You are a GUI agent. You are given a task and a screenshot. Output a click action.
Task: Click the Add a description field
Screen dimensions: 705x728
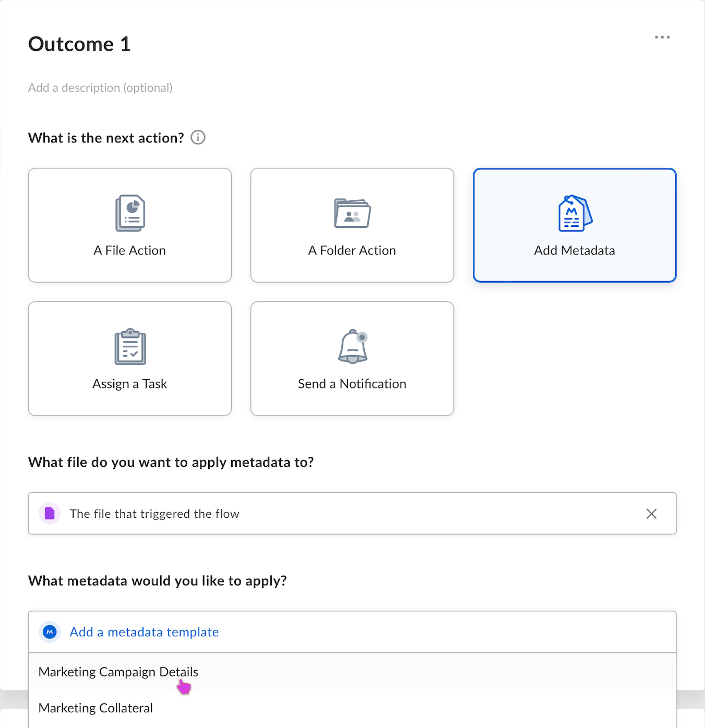(x=100, y=88)
